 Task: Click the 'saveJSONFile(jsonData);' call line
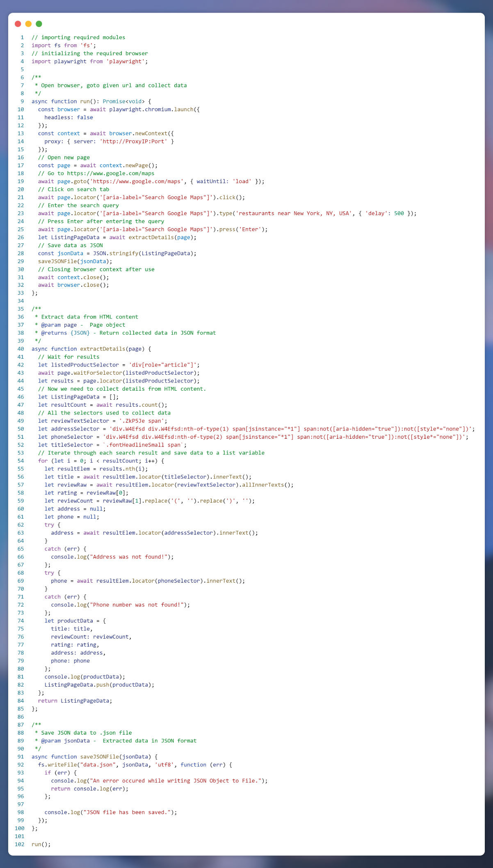tap(75, 261)
